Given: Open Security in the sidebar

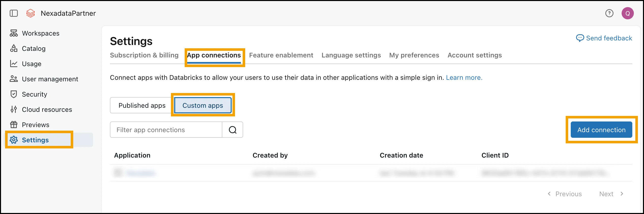Looking at the screenshot, I should 35,94.
